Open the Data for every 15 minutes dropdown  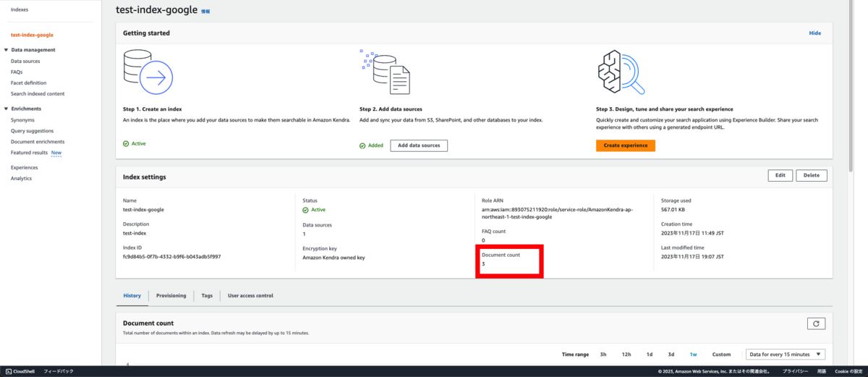786,354
